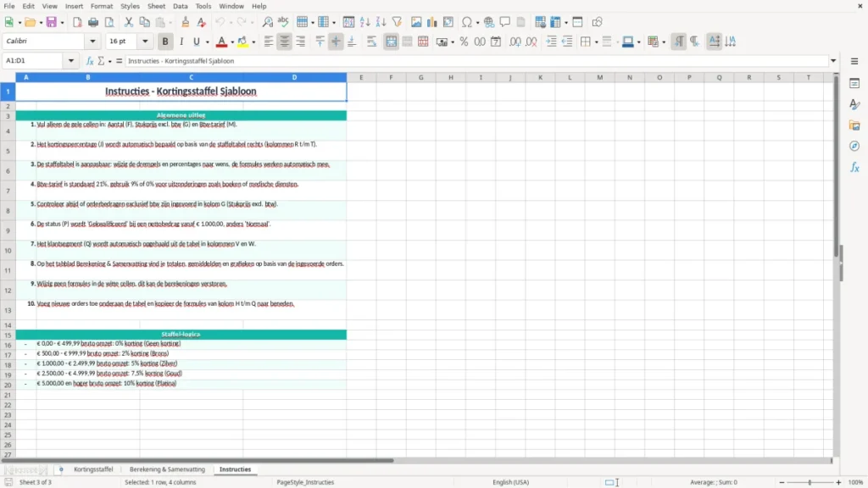Insert hyperlink globe icon

click(x=489, y=22)
